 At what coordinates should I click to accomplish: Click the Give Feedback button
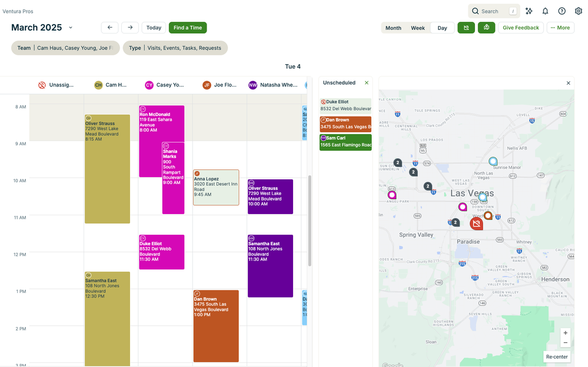(520, 28)
